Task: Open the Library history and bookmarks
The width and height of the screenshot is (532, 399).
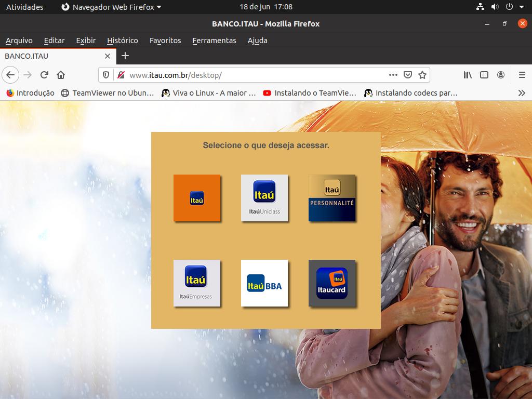Action: tap(468, 75)
